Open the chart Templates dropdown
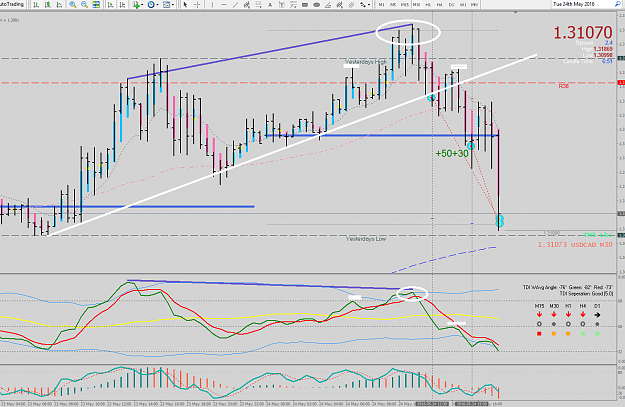625x407 pixels. pyautogui.click(x=168, y=5)
